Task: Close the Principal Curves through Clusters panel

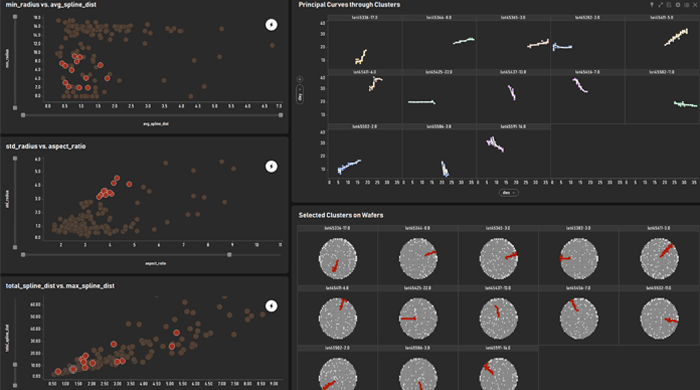Action: (695, 4)
